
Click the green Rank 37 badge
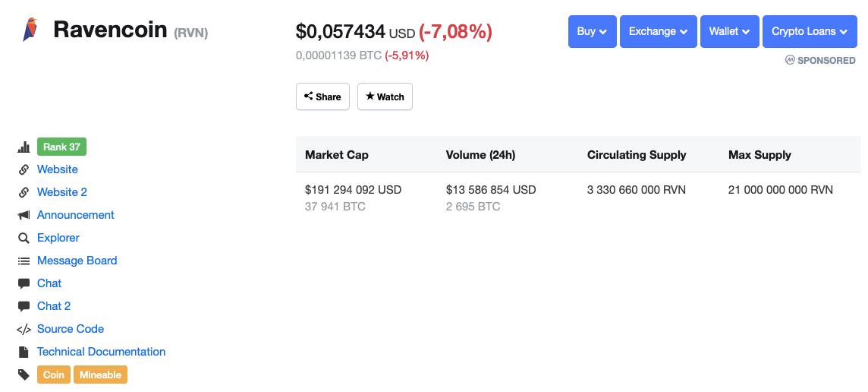pos(61,147)
